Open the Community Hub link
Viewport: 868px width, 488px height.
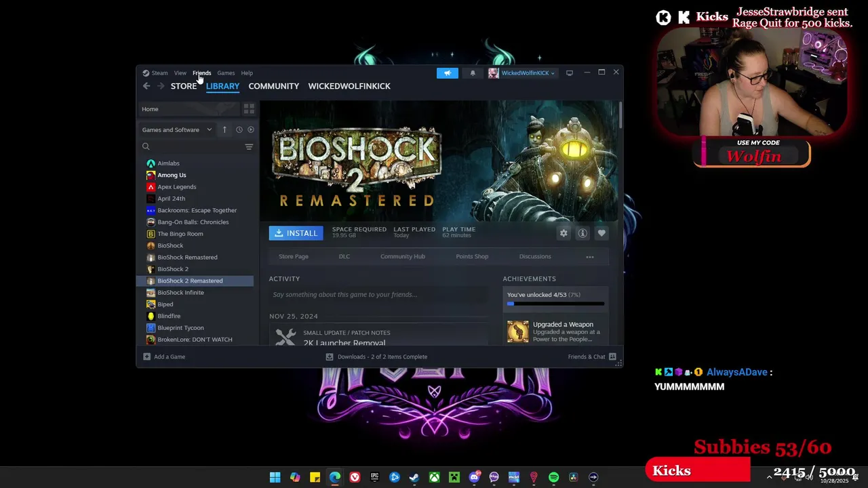(403, 257)
